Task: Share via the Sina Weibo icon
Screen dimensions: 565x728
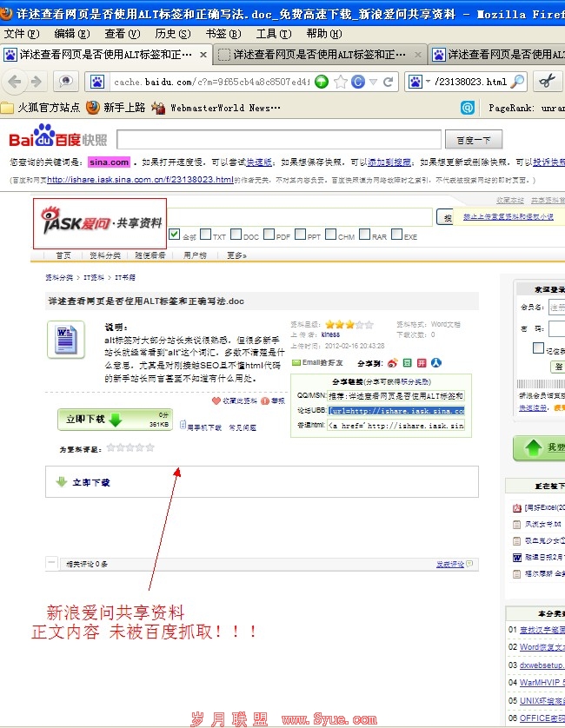Action: pos(392,362)
